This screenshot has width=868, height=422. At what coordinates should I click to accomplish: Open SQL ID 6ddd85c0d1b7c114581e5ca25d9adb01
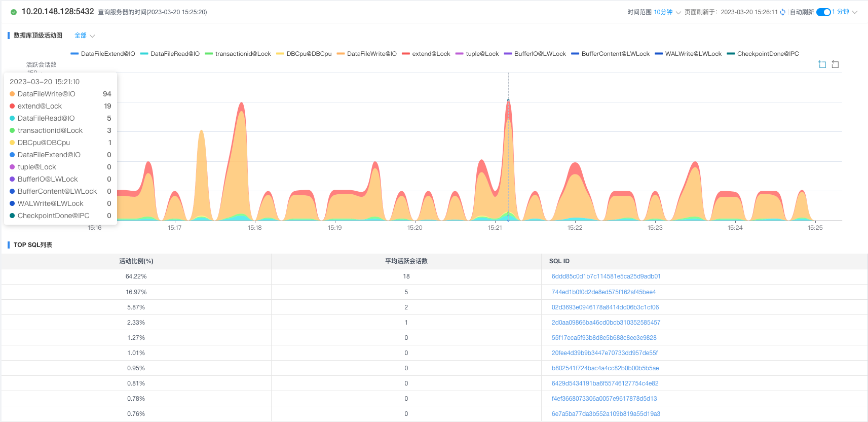[606, 276]
